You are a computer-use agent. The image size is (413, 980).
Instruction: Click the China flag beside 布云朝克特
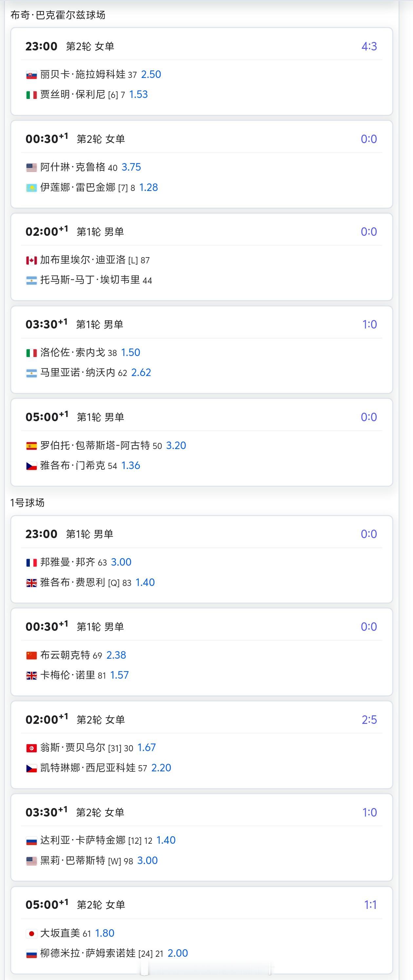(x=31, y=655)
